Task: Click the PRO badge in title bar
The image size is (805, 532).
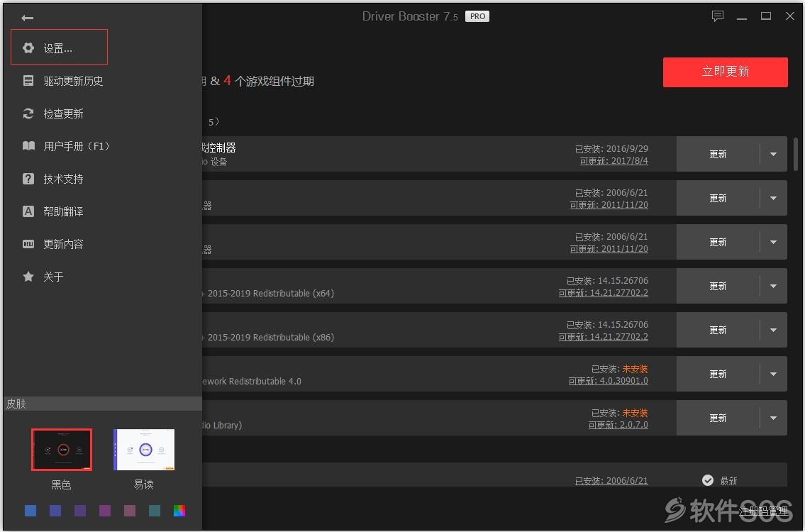Action: 477,16
